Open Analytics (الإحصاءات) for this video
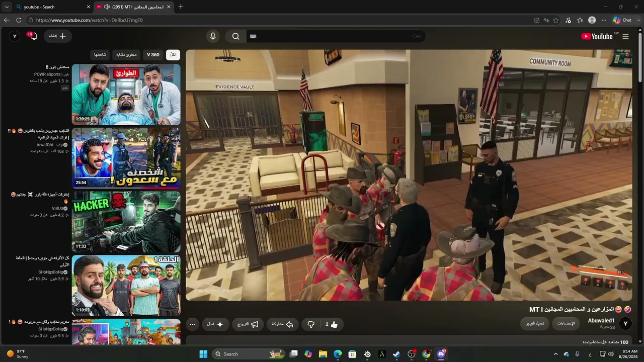 566,323
